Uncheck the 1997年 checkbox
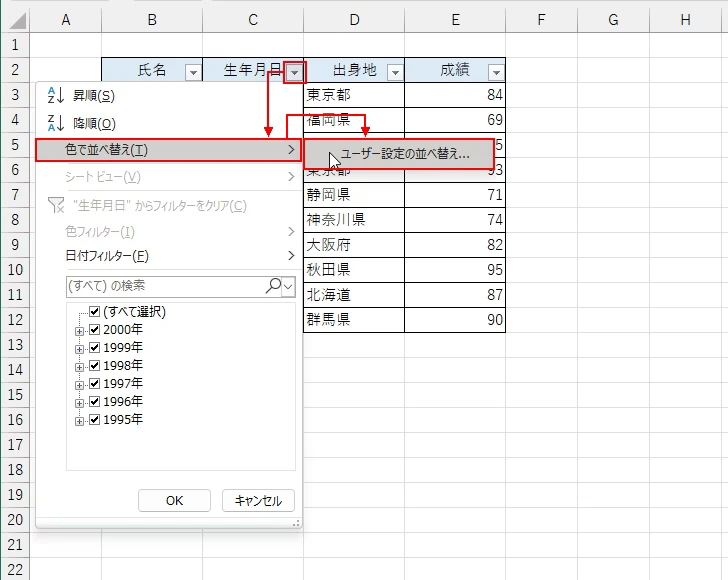This screenshot has height=580, width=728. coord(94,384)
